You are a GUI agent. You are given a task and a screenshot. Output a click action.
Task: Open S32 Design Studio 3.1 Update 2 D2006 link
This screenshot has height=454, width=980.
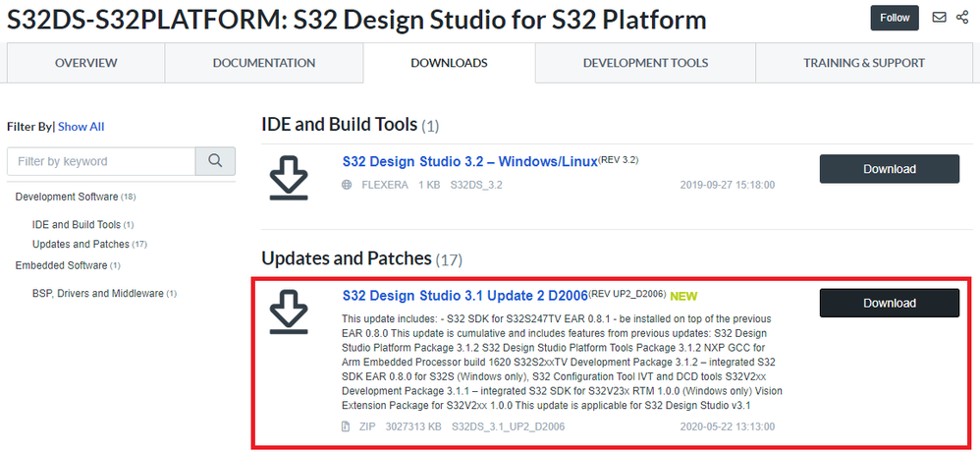(465, 296)
